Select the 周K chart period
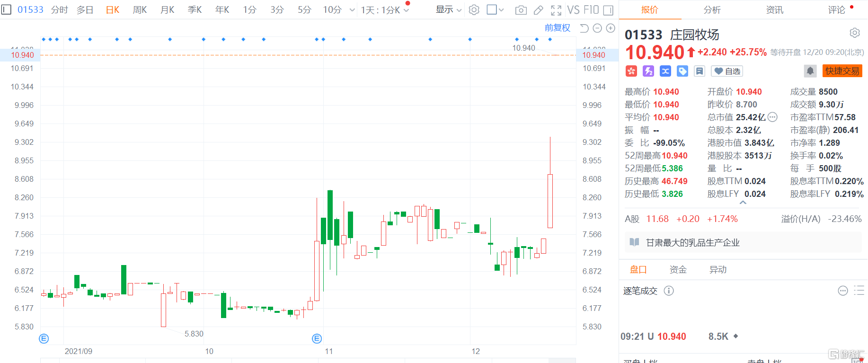 [x=140, y=10]
